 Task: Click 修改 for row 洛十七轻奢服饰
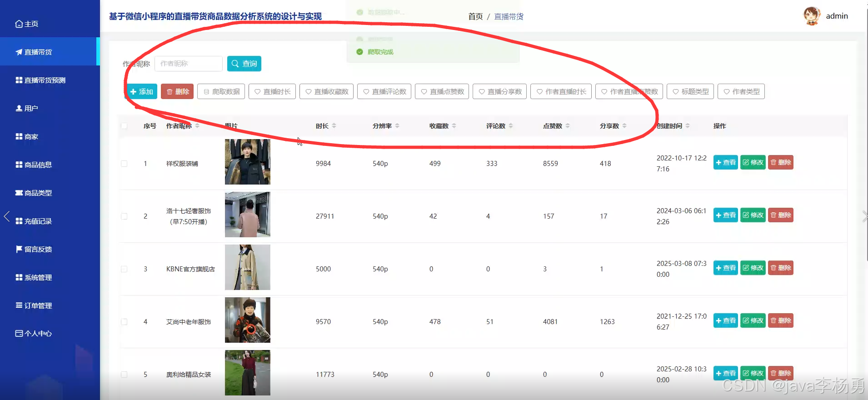coord(753,215)
